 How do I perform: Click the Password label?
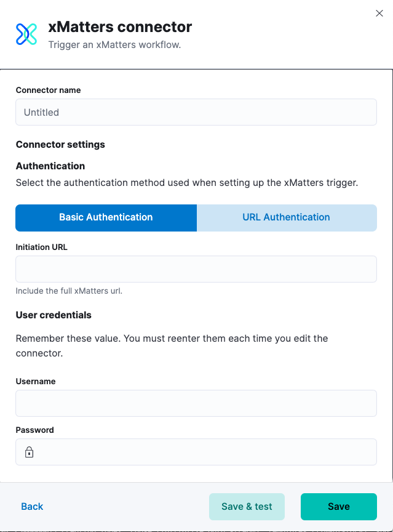click(x=34, y=430)
